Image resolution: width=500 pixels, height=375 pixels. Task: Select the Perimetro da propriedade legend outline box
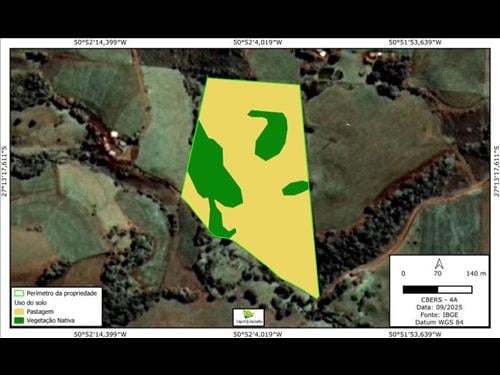click(x=19, y=293)
